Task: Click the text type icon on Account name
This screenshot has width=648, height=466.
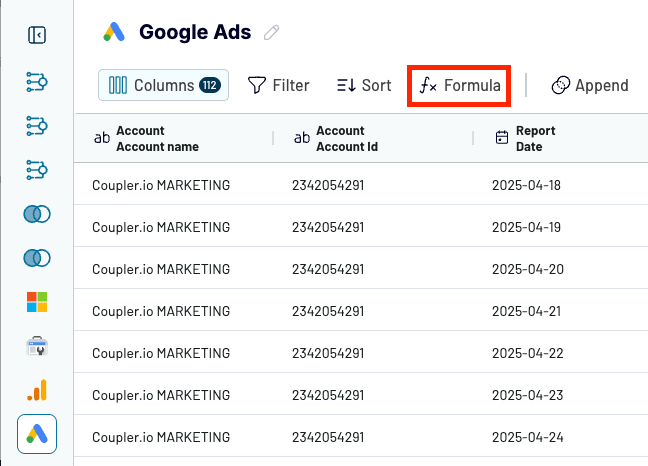Action: (x=102, y=138)
